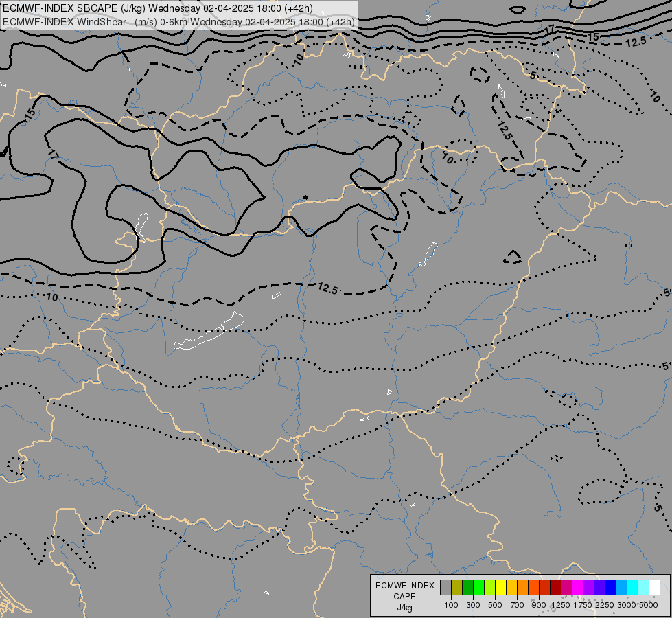The height and width of the screenshot is (618, 672).
Task: Click the legend value 700
Action: click(518, 605)
